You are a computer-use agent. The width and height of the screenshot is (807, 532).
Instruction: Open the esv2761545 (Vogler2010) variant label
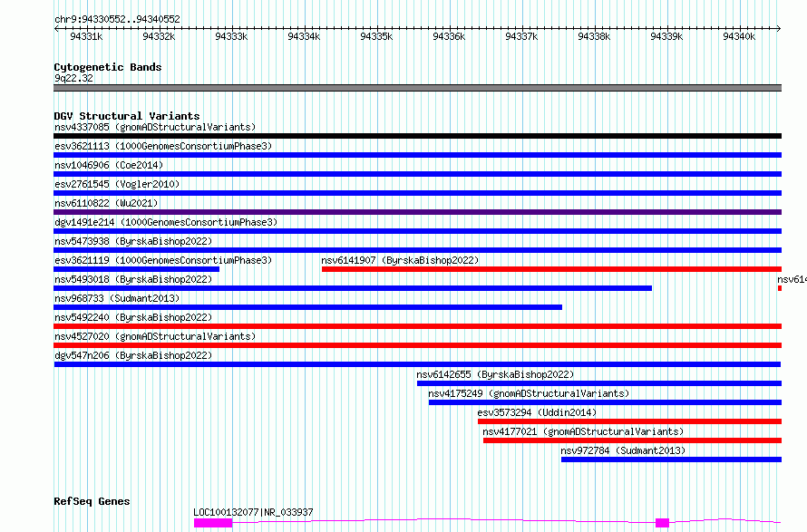click(x=117, y=184)
